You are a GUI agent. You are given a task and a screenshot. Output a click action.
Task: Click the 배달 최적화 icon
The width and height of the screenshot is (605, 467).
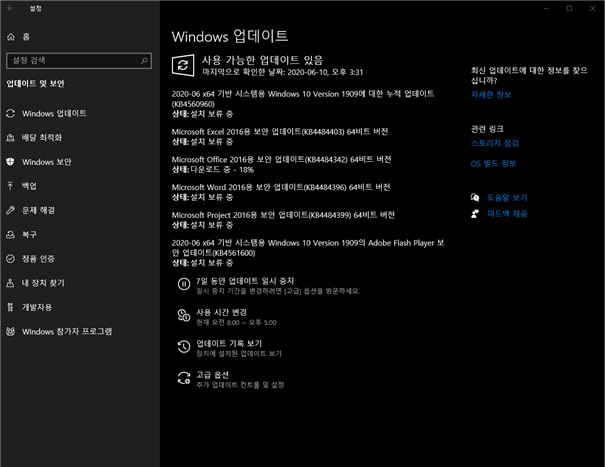10,137
